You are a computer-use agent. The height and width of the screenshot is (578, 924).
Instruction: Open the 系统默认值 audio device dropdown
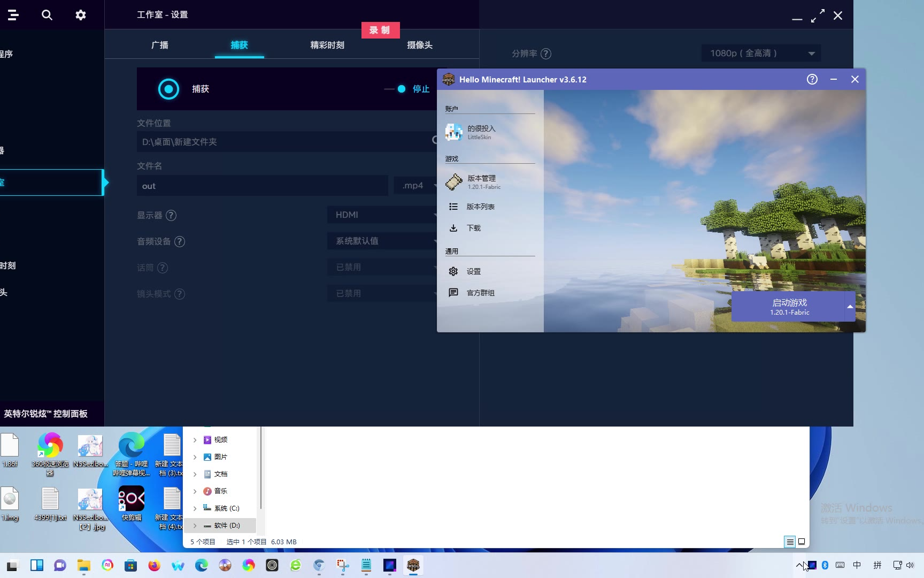tap(383, 241)
